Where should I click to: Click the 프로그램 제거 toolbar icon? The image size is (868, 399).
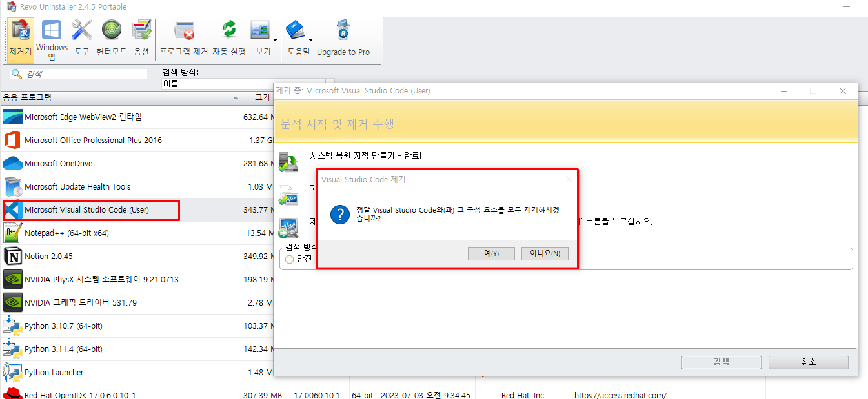click(x=184, y=39)
